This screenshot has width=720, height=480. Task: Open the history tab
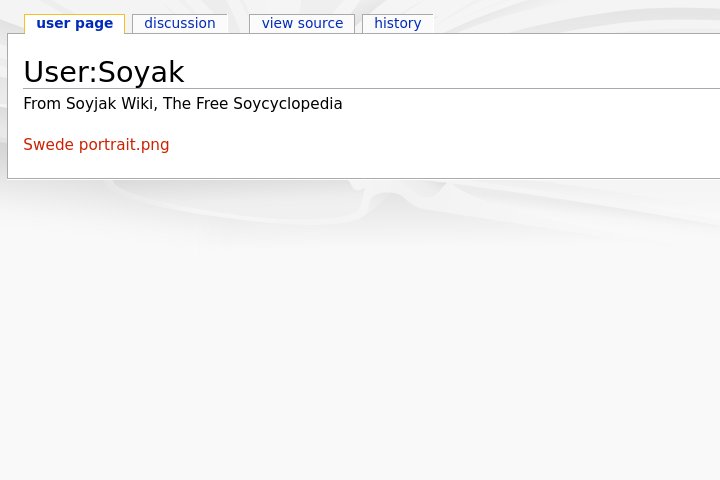[x=398, y=23]
